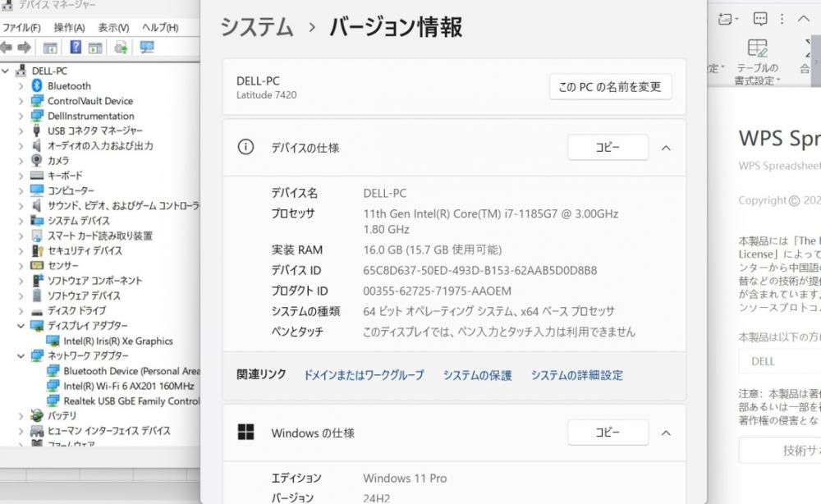This screenshot has height=504, width=821.
Task: Select the DellInstrumentation tree item
Action: tap(90, 116)
